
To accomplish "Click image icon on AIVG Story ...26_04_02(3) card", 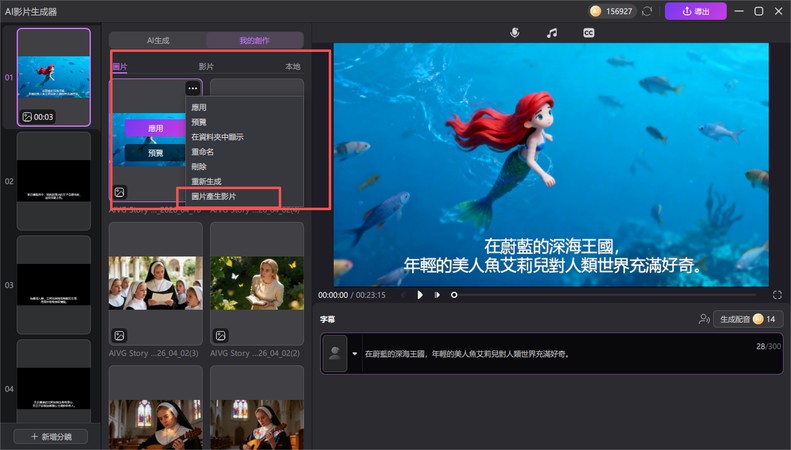I will (x=120, y=335).
